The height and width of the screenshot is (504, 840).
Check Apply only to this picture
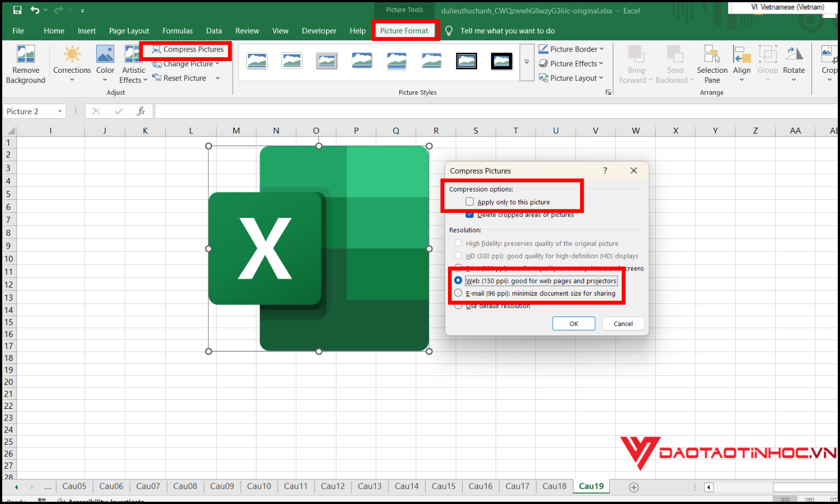[x=470, y=202]
